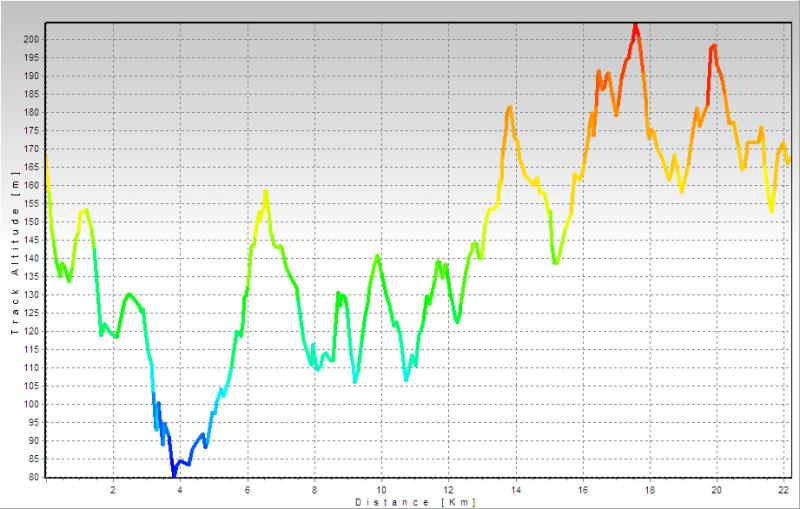Click the 200 tick label on altitude axis
Viewport: 800px width, 509px height.
tap(31, 39)
